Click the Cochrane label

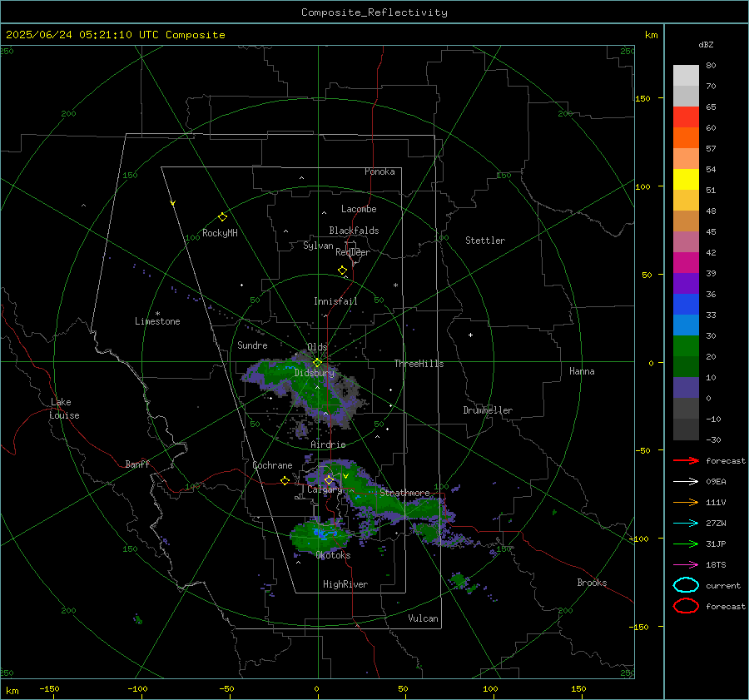tap(272, 465)
